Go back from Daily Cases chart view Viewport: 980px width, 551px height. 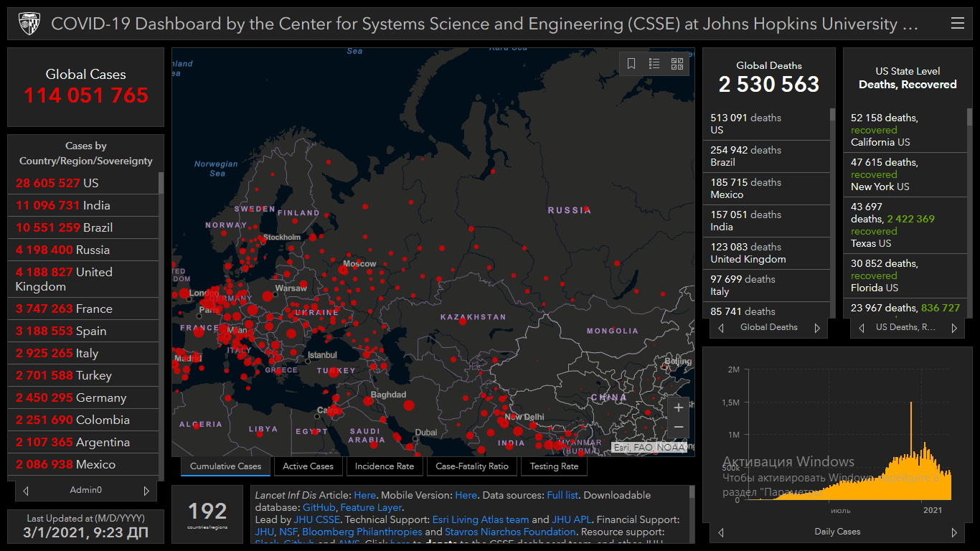click(721, 532)
